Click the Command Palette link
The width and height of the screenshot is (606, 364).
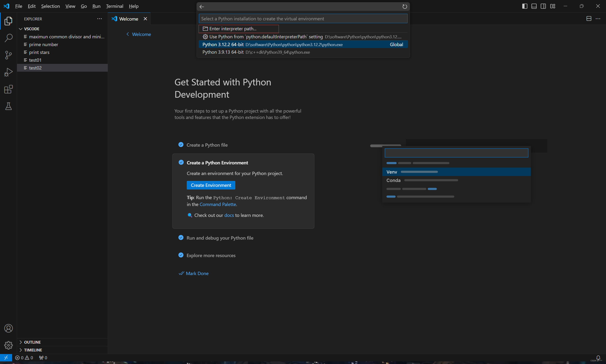tap(218, 204)
